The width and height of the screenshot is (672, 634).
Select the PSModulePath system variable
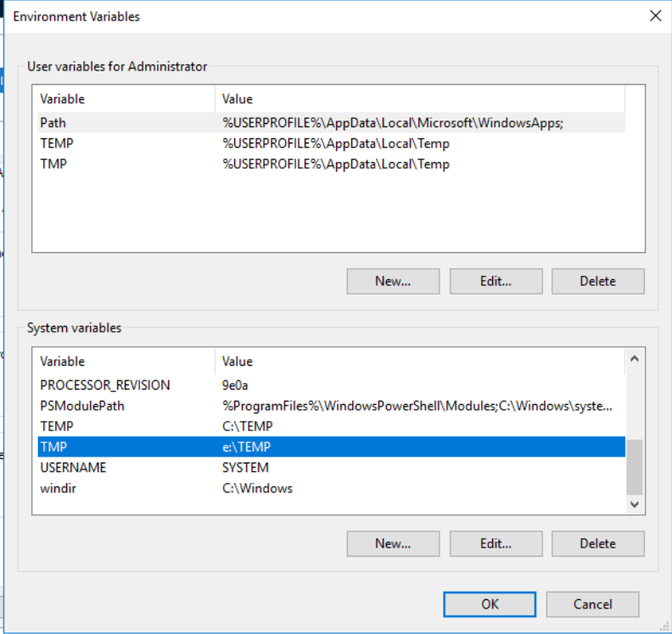[x=82, y=406]
